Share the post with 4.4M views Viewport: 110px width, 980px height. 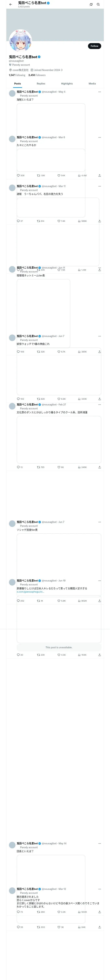[x=99, y=175]
